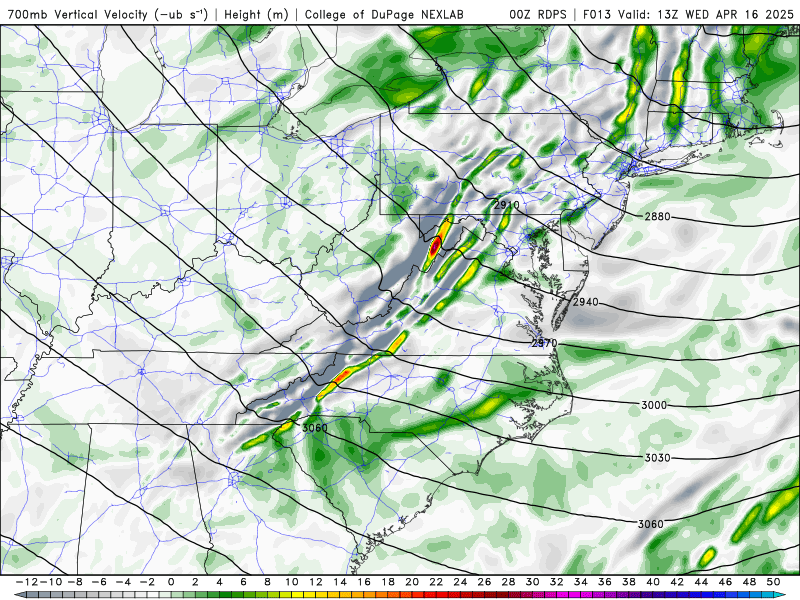Image resolution: width=800 pixels, height=600 pixels.
Task: Click the -6 color scale label
Action: click(99, 582)
